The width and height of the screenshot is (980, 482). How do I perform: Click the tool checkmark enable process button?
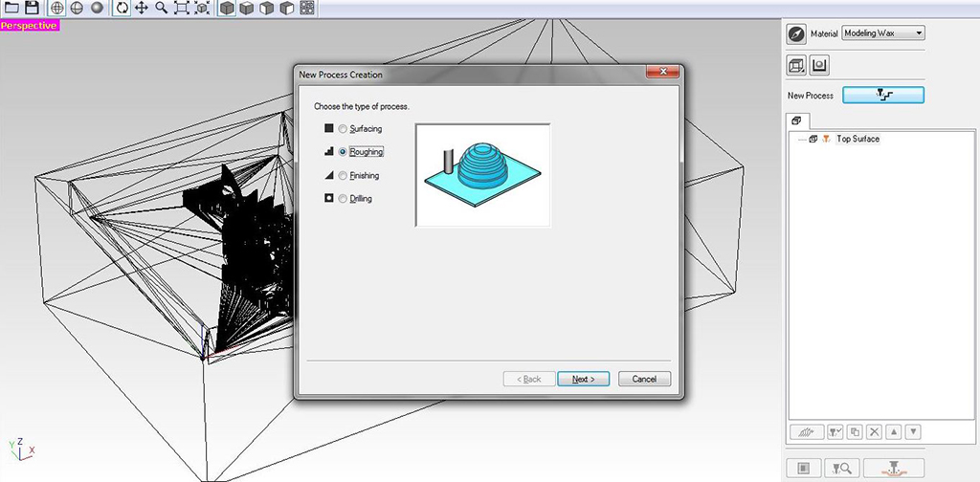(x=835, y=432)
